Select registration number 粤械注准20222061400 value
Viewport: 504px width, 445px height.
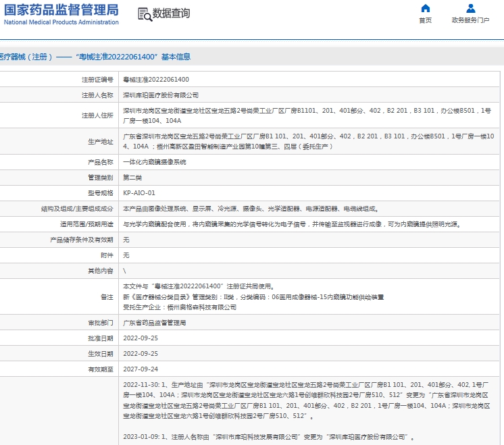tap(156, 80)
